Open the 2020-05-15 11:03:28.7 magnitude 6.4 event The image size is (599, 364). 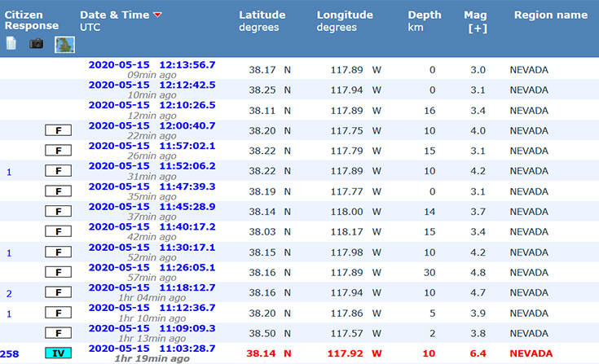[152, 348]
